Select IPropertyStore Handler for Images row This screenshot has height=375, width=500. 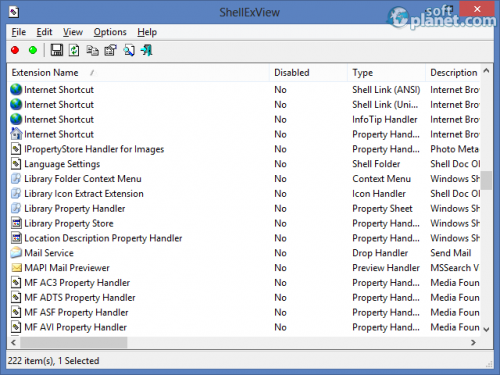pos(244,149)
